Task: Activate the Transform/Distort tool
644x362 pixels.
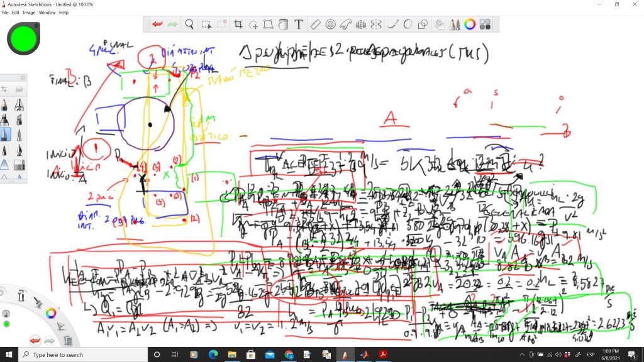Action: pyautogui.click(x=268, y=25)
